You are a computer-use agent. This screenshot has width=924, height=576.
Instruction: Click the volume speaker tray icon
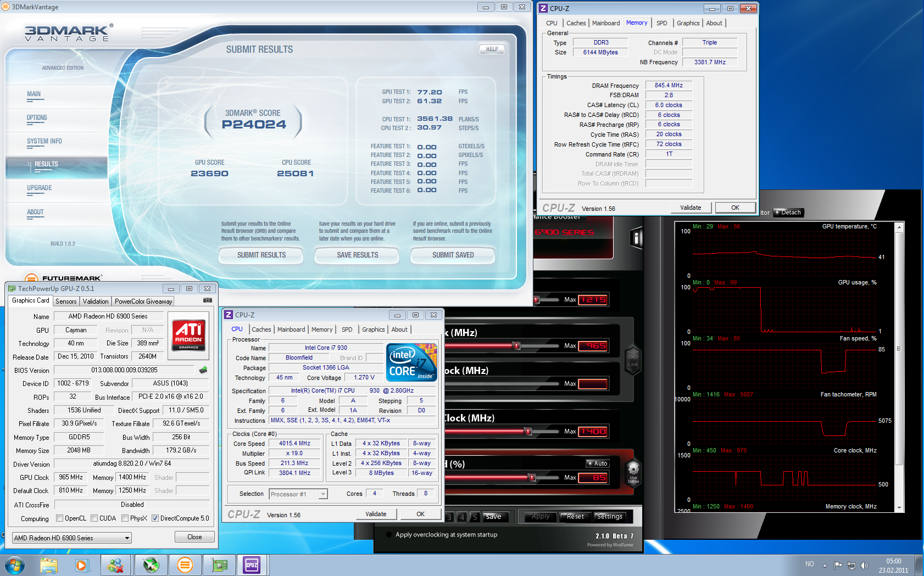tap(864, 565)
